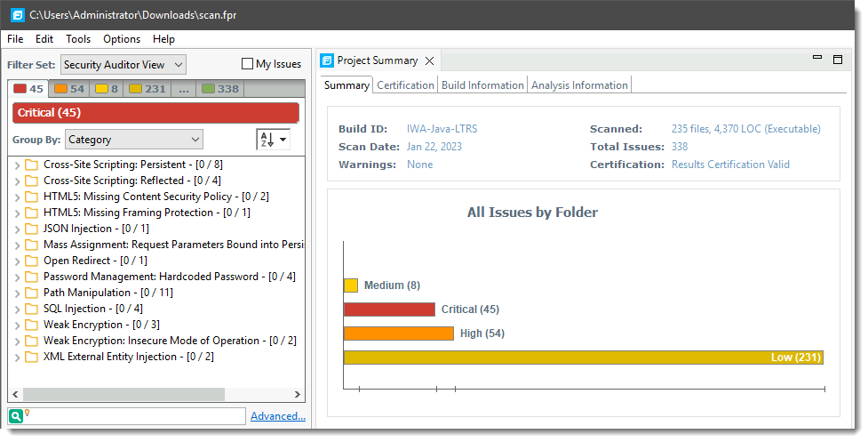Screen dimensions: 868x442
Task: Click folder icon of Open Redirect category
Action: pyautogui.click(x=32, y=261)
